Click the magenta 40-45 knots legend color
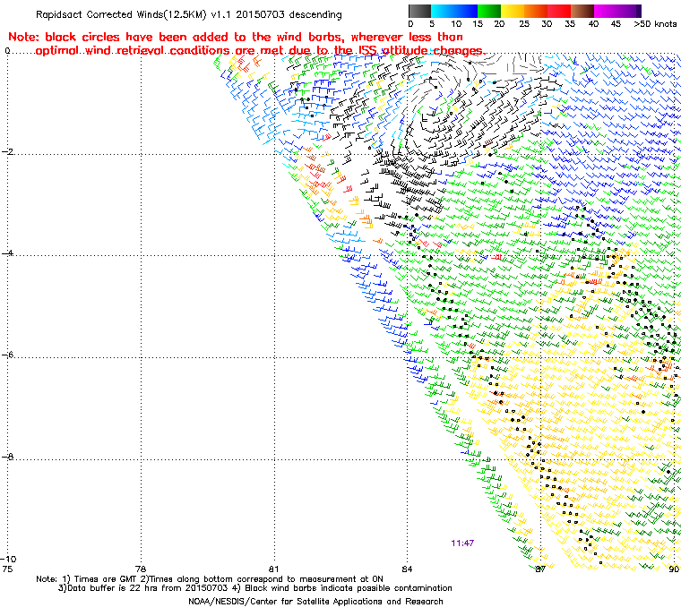Screen dimensions: 681x616 tap(606, 11)
